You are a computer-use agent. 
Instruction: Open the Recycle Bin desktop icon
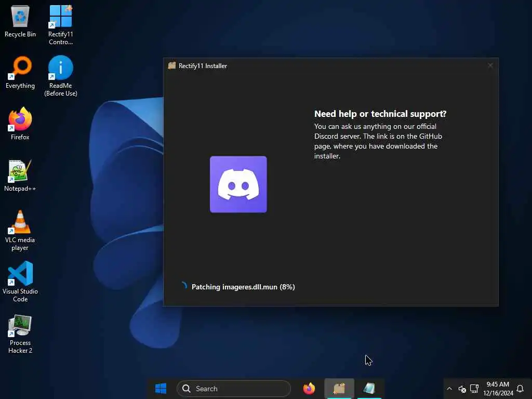[x=20, y=21]
